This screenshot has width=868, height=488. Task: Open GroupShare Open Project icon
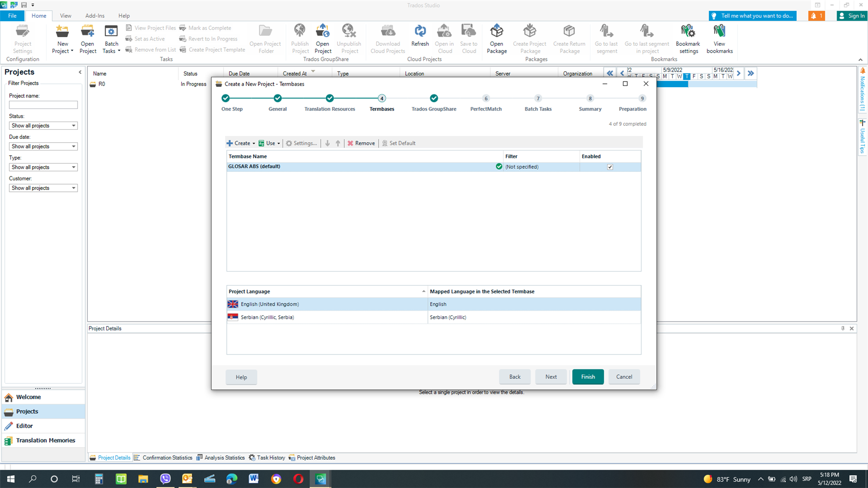323,39
